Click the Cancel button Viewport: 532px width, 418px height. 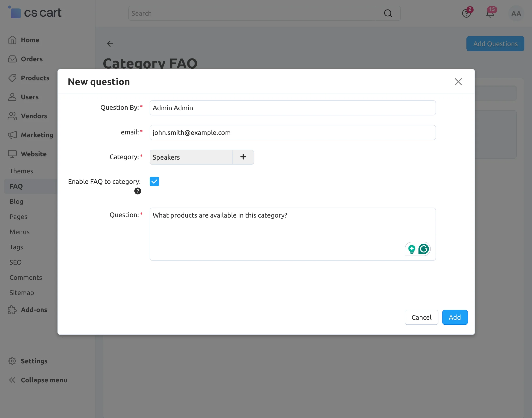click(x=421, y=317)
